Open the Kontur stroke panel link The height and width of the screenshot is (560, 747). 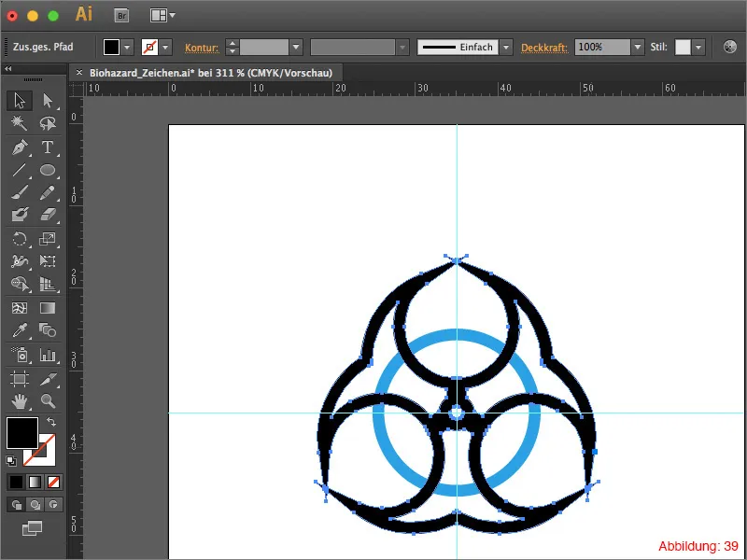202,48
